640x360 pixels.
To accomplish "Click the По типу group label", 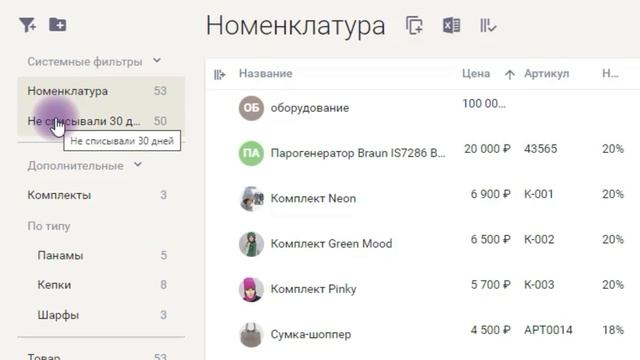I will pos(49,226).
